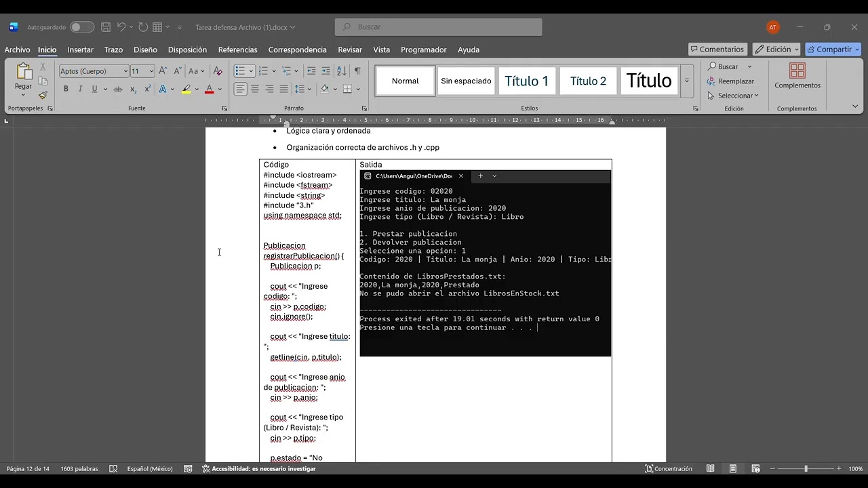Click the italic formatting icon

coord(80,89)
